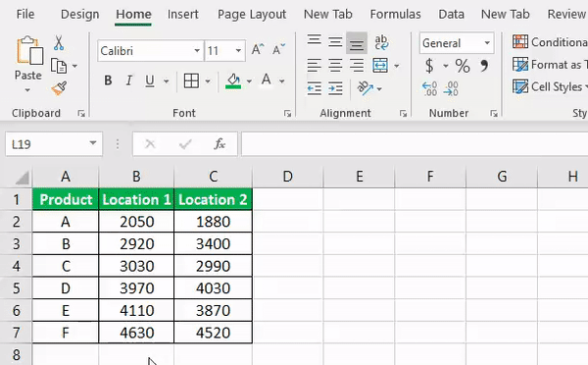588x365 pixels.
Task: Apply font color with the A icon
Action: coord(267,80)
